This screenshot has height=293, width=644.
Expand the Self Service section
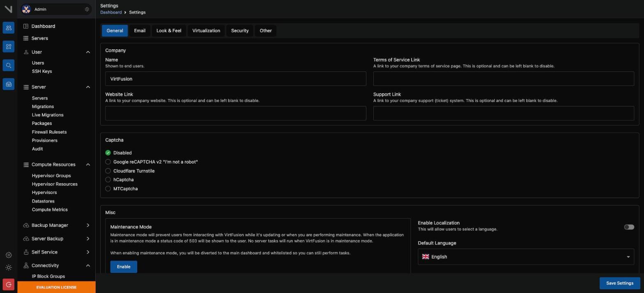(x=88, y=252)
